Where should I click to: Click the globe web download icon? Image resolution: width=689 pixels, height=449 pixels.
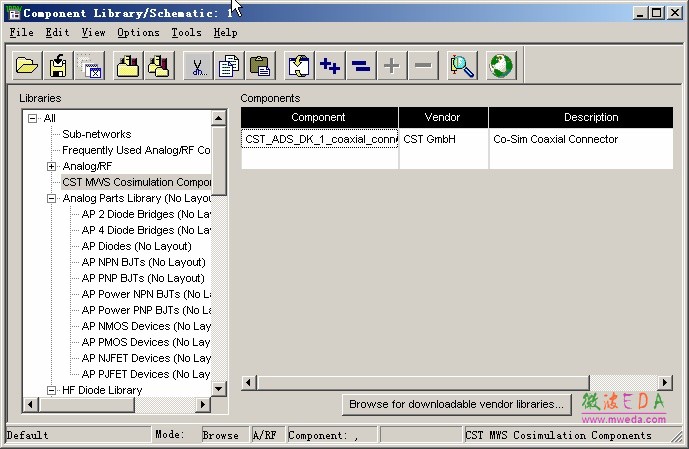click(x=501, y=65)
